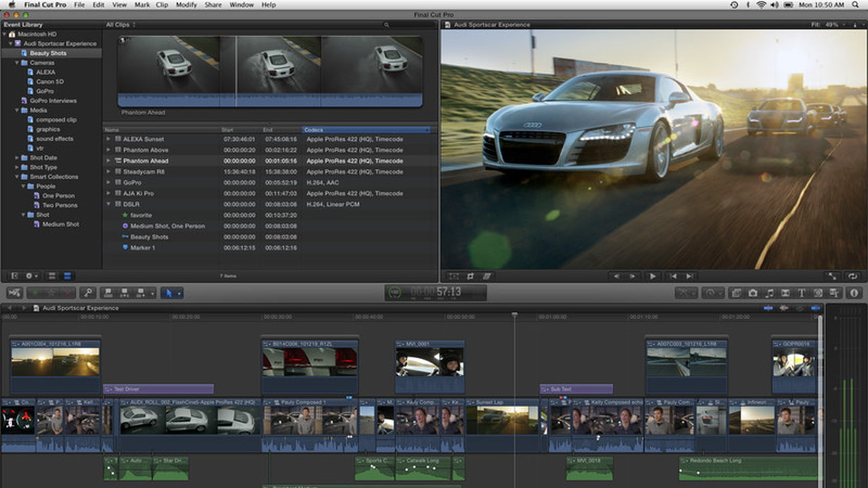Open the Generators browser icon
The width and height of the screenshot is (868, 488).
(818, 293)
